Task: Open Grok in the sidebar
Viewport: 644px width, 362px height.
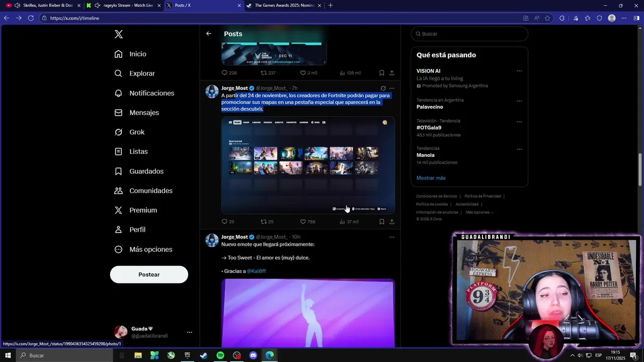Action: coord(129,132)
